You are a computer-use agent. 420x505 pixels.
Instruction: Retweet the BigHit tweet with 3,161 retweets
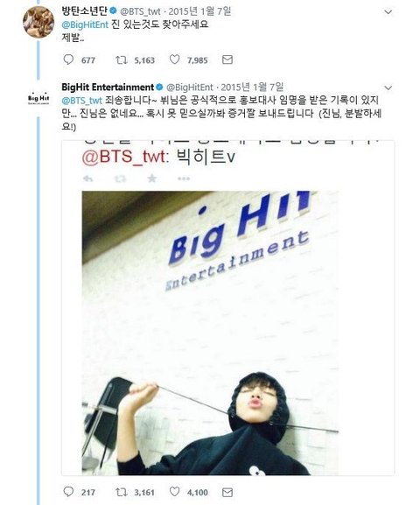coord(122,492)
